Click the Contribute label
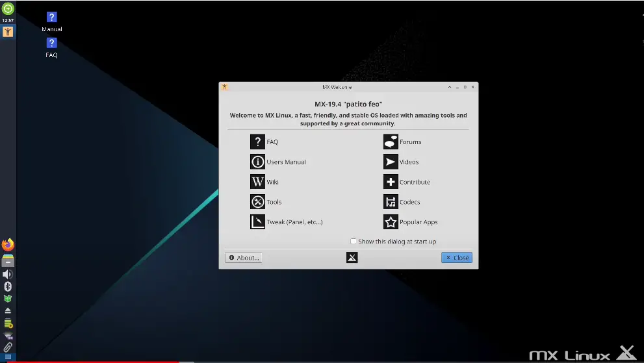The height and width of the screenshot is (363, 644). coord(415,182)
